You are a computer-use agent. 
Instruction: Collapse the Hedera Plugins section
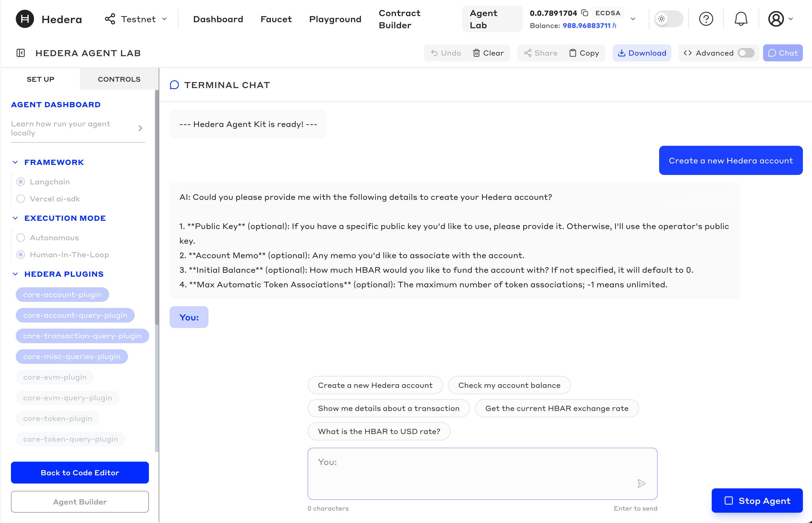pyautogui.click(x=15, y=274)
